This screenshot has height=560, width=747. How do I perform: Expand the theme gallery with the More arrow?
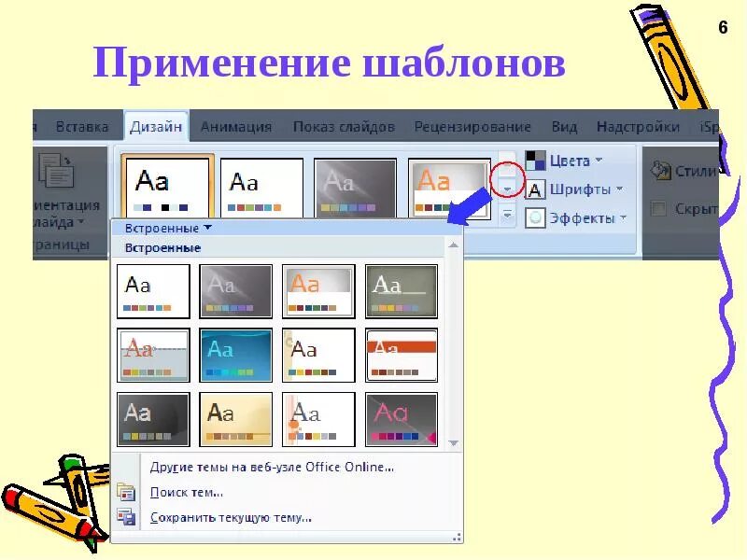coord(507,215)
